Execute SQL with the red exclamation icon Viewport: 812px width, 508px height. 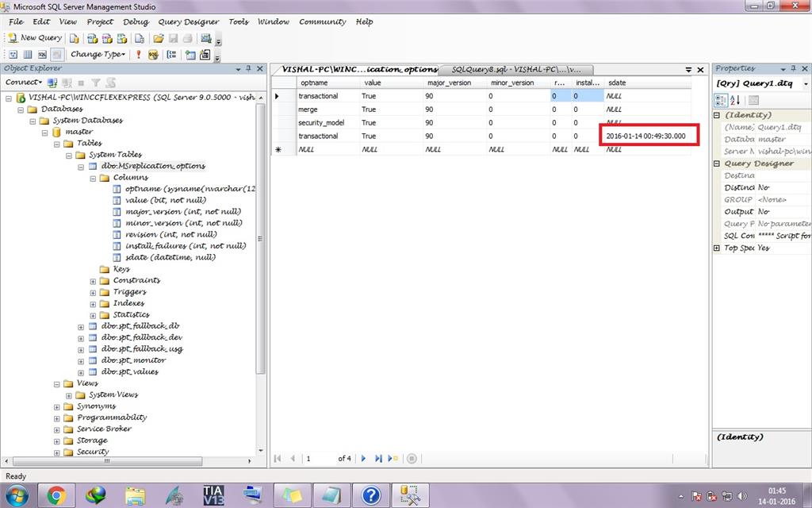click(x=138, y=55)
